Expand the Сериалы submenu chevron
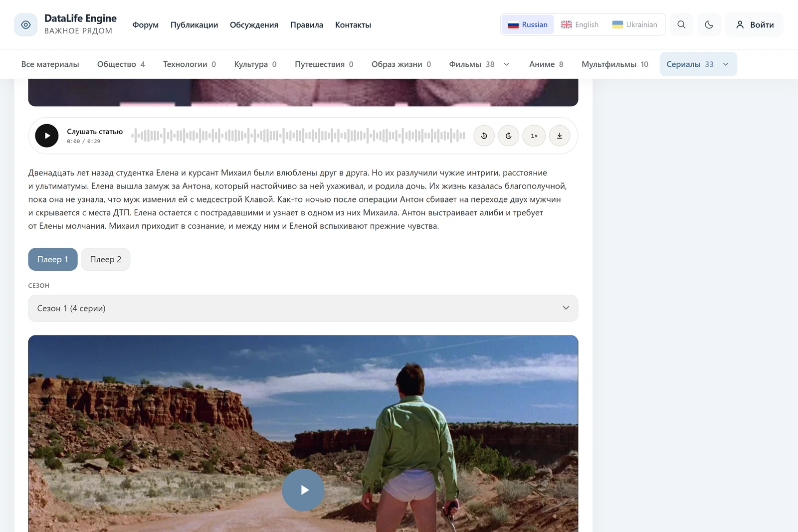Viewport: 798px width, 532px height. point(726,64)
